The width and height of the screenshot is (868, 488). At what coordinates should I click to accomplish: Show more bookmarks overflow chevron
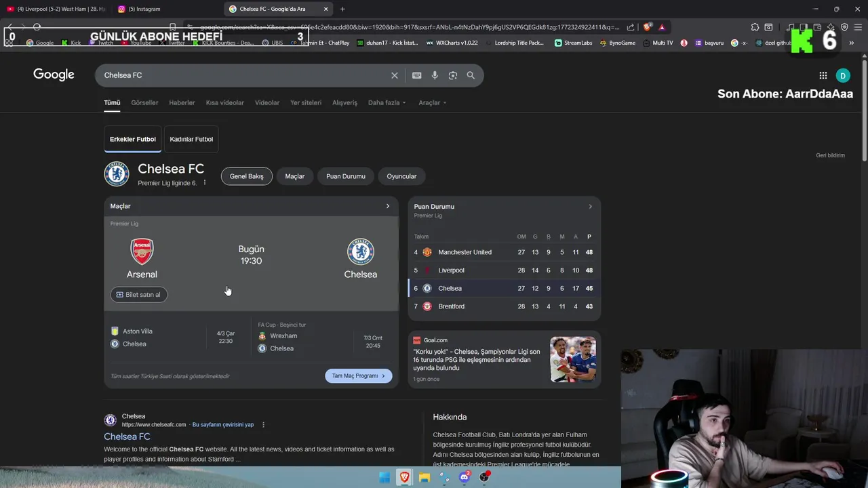[x=852, y=43]
